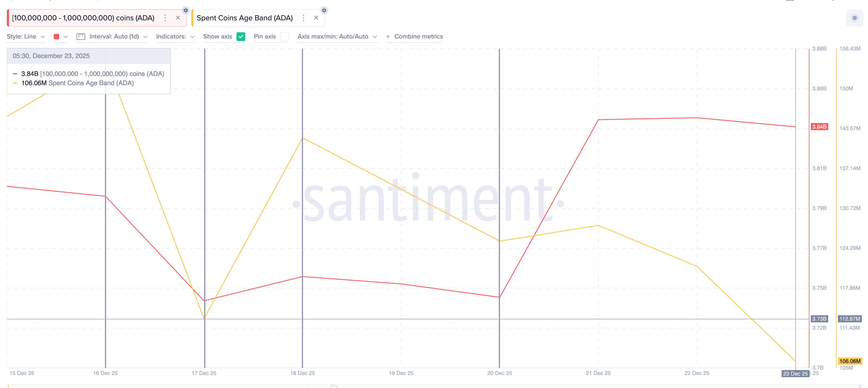Viewport: 868px width, 388px height.
Task: Remove Spent Coins Age Band metric
Action: (x=316, y=18)
